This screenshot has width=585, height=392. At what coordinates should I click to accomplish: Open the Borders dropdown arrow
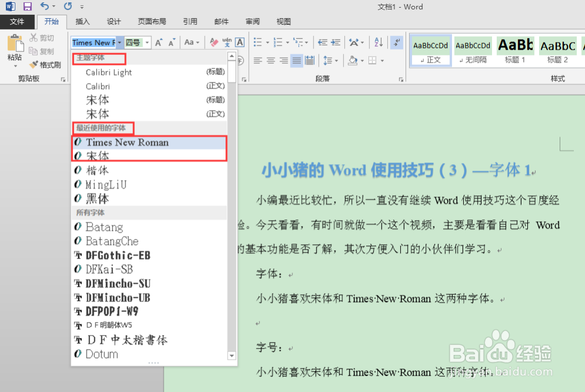(382, 61)
